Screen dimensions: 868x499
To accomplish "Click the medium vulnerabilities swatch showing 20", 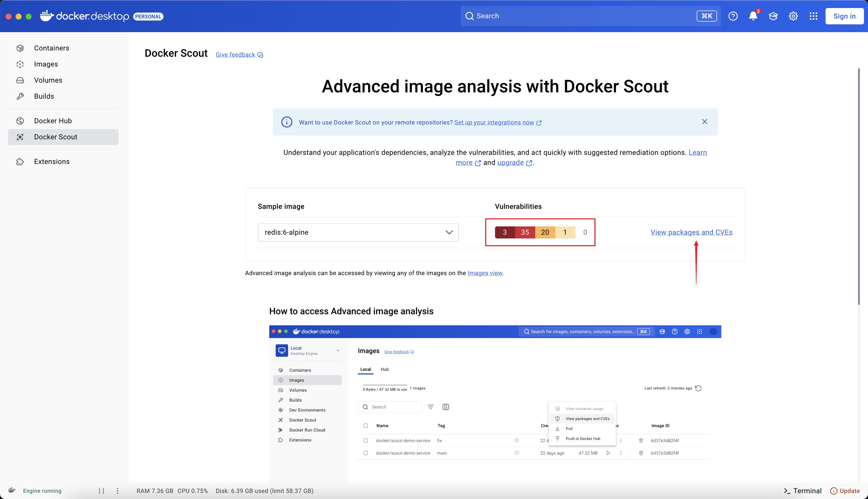I will tap(545, 232).
